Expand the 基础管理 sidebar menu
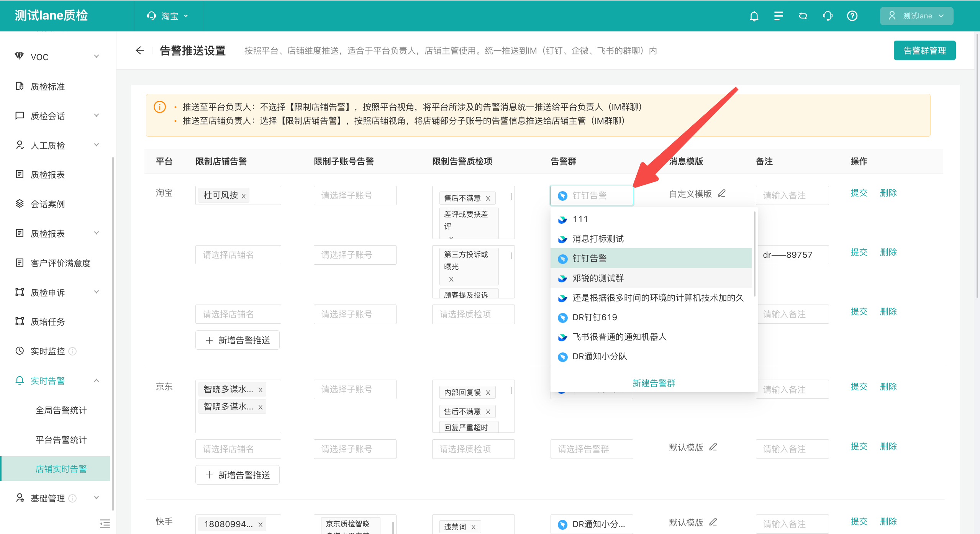Screen dimensions: 980x534 point(97,498)
